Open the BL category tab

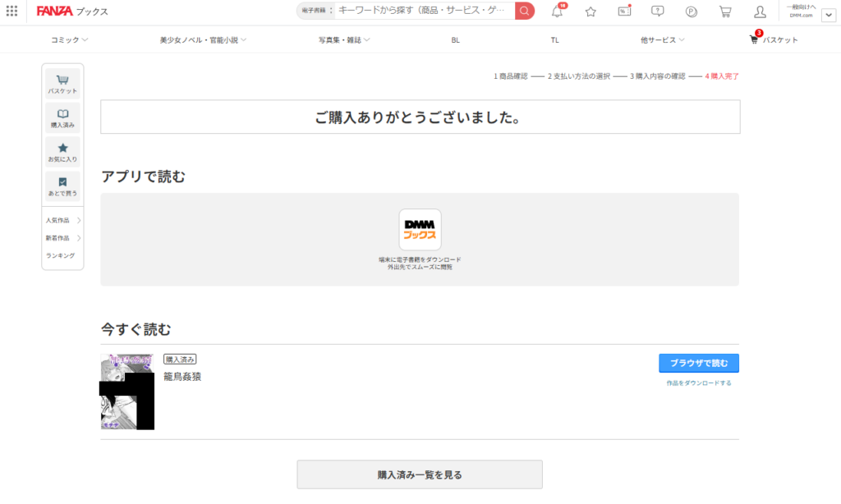455,39
